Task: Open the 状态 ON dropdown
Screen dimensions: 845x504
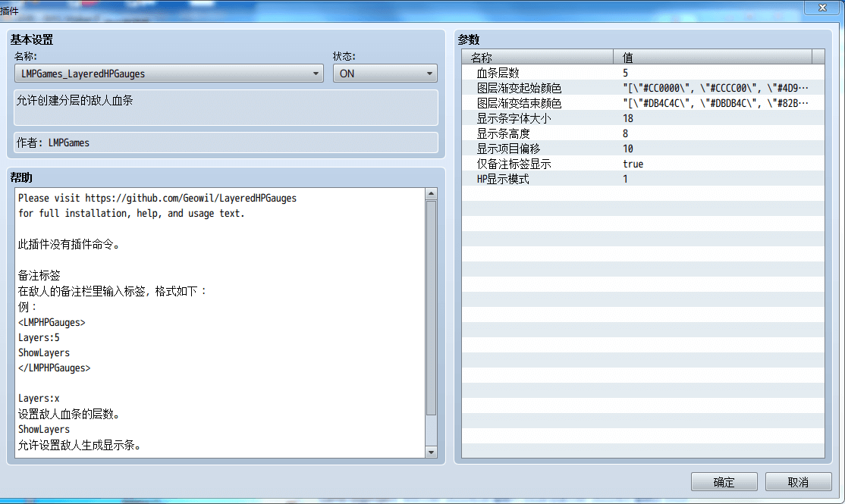Action: [385, 74]
